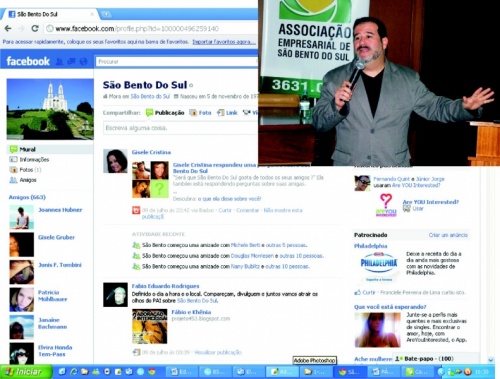Open Elvira Honda Tem-Pass profile link
This screenshot has width=500, height=379.
click(x=55, y=350)
